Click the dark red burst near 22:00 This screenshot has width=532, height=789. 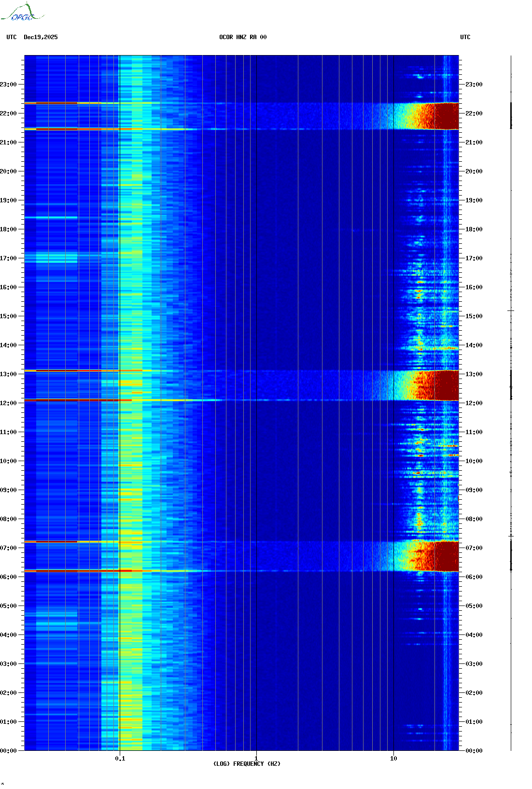(445, 116)
